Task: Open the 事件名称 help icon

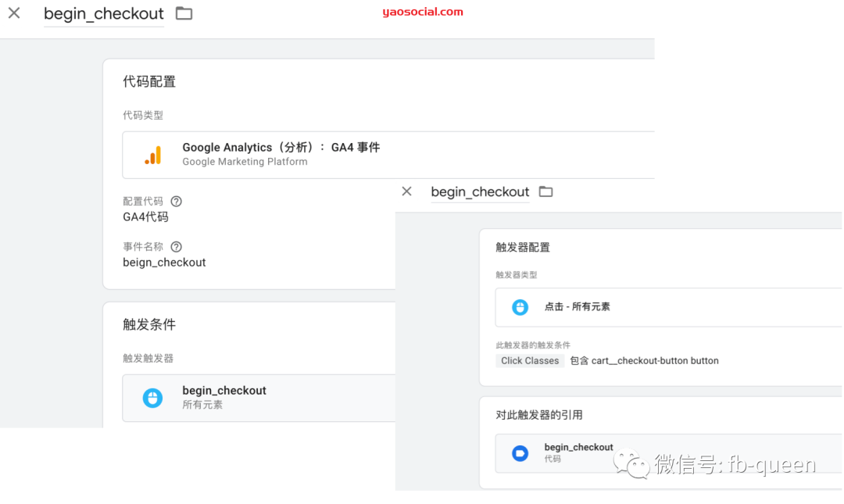Action: 176,246
